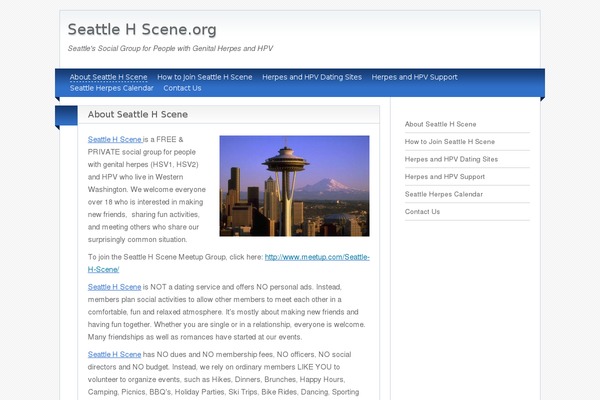The width and height of the screenshot is (600, 400).
Task: Click the 'About Seattle H Scene' article heading
Action: (138, 114)
